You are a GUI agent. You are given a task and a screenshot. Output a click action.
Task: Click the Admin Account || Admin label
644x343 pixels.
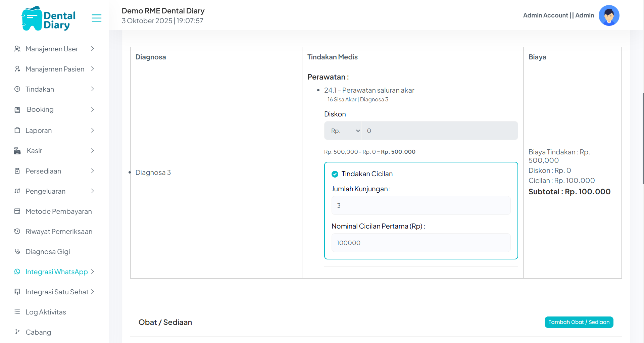pos(558,15)
